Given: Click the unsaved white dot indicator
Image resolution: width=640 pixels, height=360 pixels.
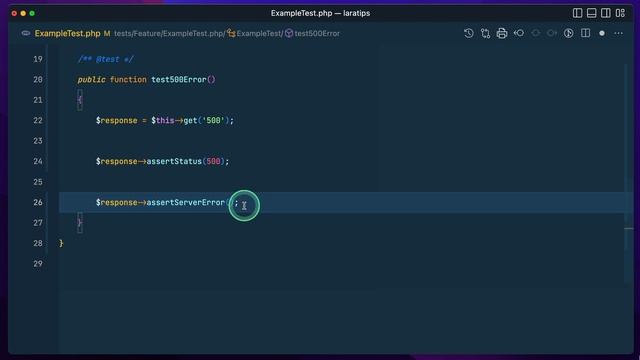Looking at the screenshot, I should tap(602, 33).
